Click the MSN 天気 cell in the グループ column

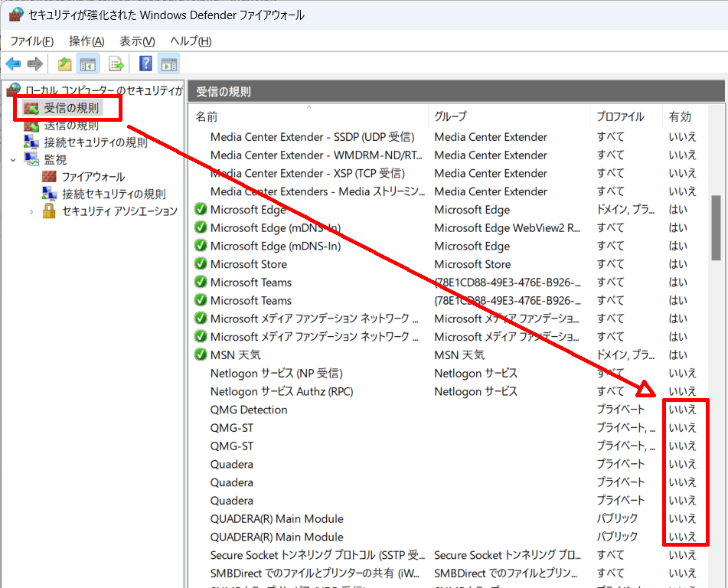click(x=459, y=354)
